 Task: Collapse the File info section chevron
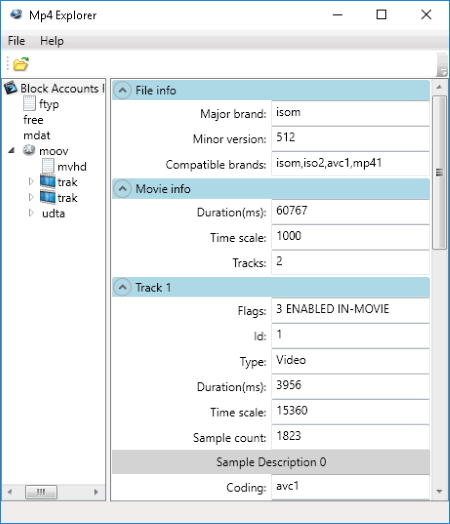[x=123, y=90]
